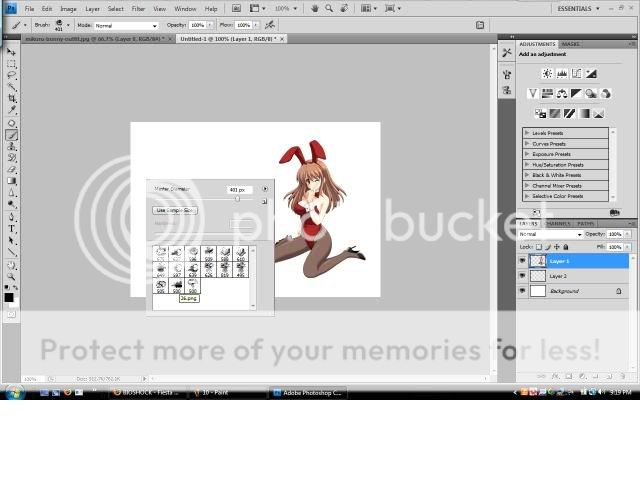Click the Windows Start button
The image size is (640, 485).
[14, 393]
